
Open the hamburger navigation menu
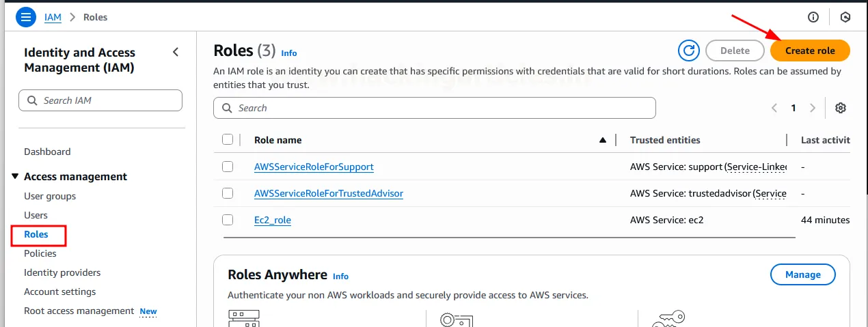pyautogui.click(x=26, y=17)
